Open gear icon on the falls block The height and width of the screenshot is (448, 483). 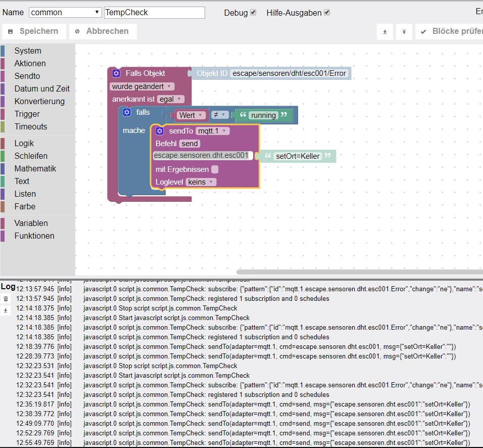point(127,112)
